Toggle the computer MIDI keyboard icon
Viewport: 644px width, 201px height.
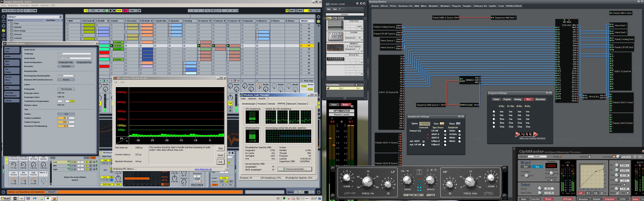pyautogui.click(x=287, y=11)
